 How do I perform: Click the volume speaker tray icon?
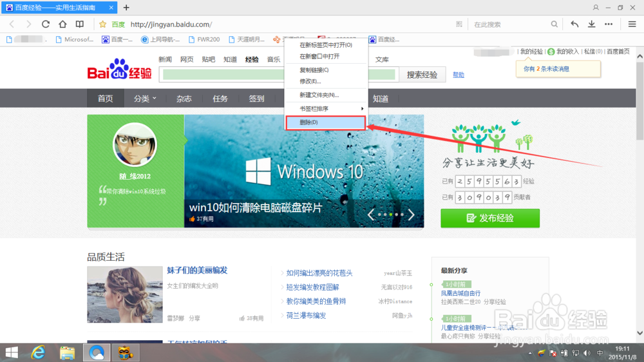(x=587, y=353)
